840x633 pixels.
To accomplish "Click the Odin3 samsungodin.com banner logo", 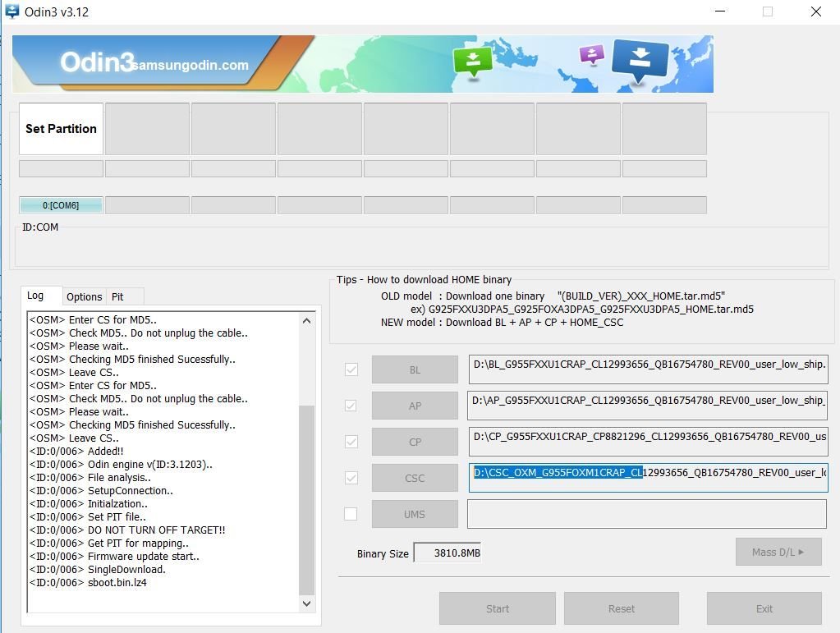I will click(154, 63).
